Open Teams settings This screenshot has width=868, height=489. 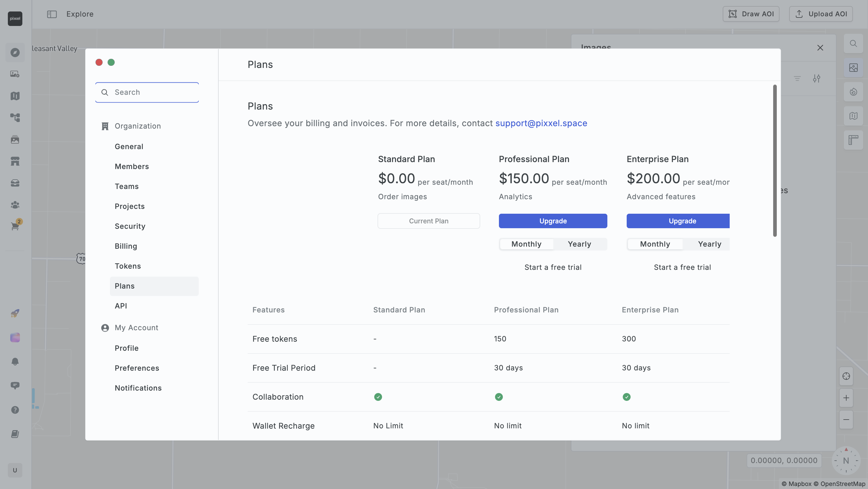(x=154, y=186)
